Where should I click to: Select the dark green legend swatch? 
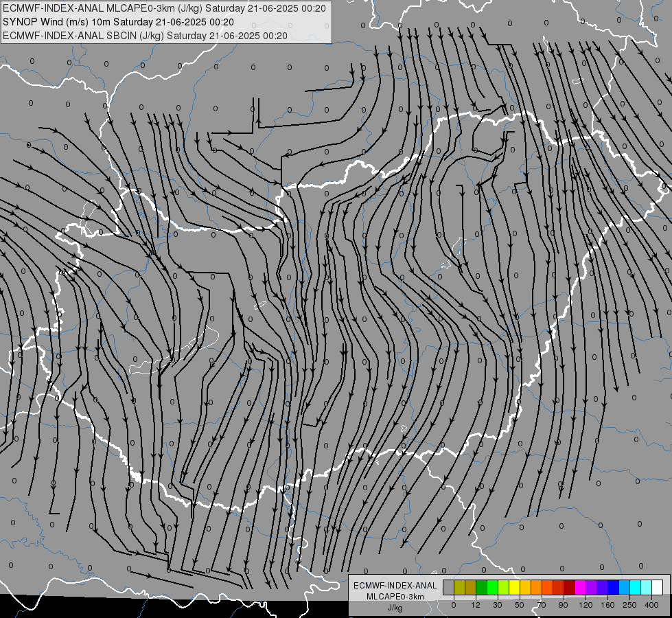pos(482,587)
